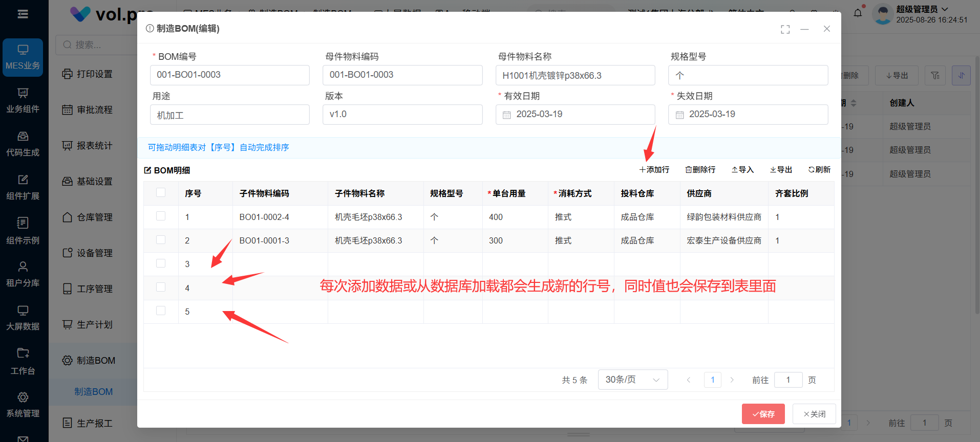Refresh the BOM detail table with 刷新

click(x=819, y=170)
